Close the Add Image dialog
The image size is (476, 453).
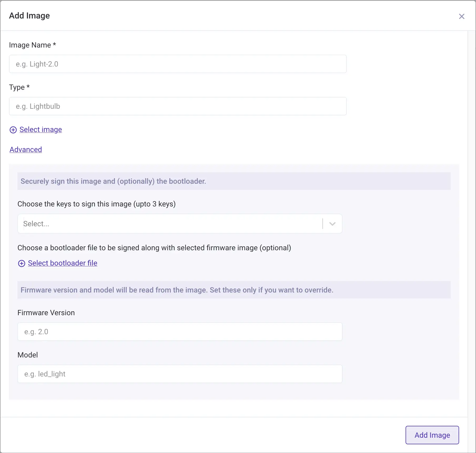point(461,16)
